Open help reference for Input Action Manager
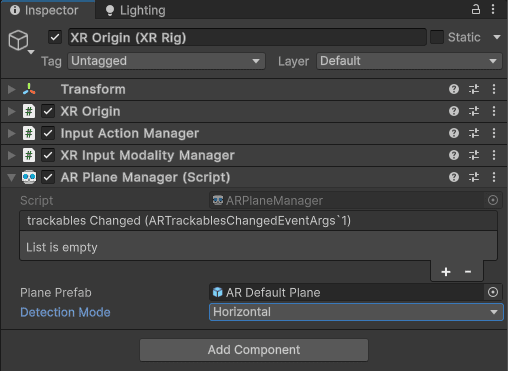Image resolution: width=508 pixels, height=371 pixels. (x=454, y=133)
